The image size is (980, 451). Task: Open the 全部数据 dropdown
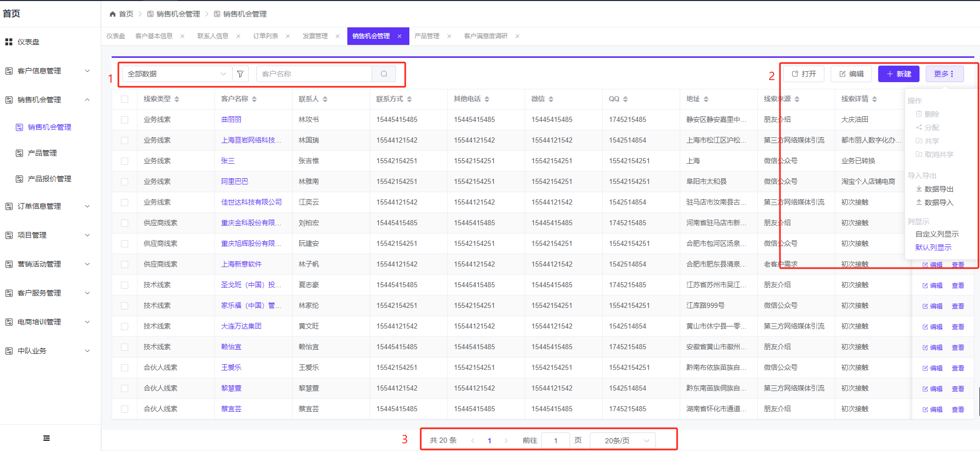[x=177, y=74]
